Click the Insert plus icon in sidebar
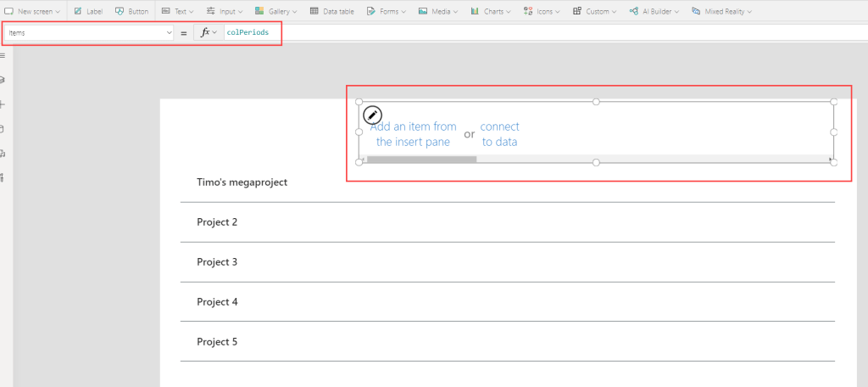The height and width of the screenshot is (387, 868). 3,104
